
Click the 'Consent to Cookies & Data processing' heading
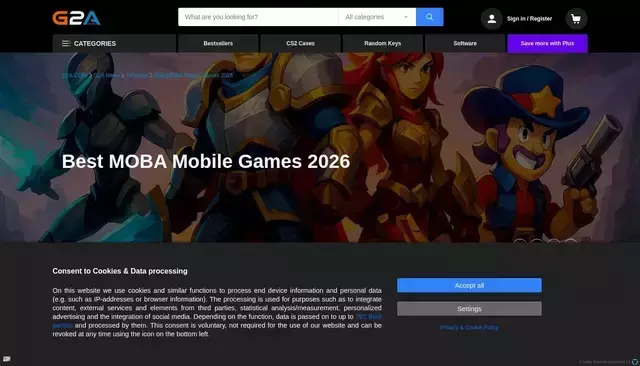[120, 271]
